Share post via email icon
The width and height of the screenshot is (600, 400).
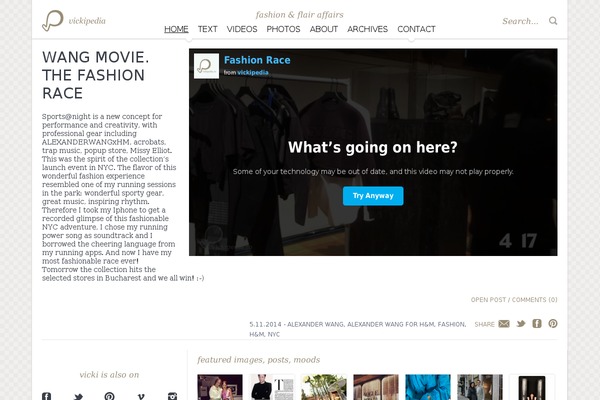click(504, 324)
